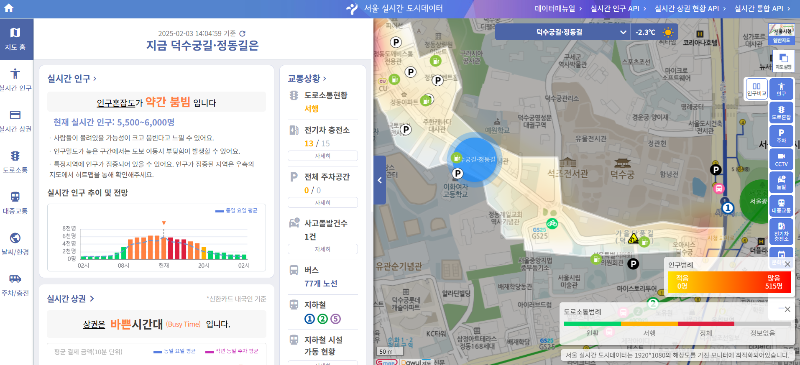Image resolution: width=800 pixels, height=365 pixels.
Task: Click 자세히 button under 전체 주차공간
Action: pos(322,202)
